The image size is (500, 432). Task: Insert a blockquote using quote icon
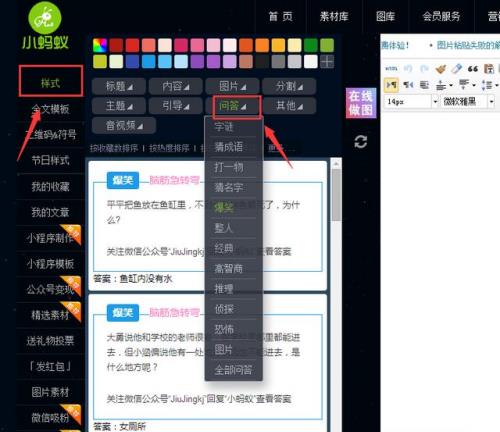point(473,69)
